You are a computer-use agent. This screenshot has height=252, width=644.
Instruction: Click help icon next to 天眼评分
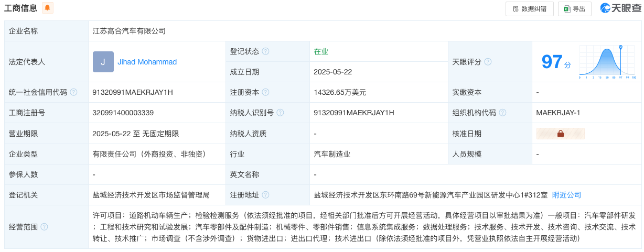coord(488,62)
